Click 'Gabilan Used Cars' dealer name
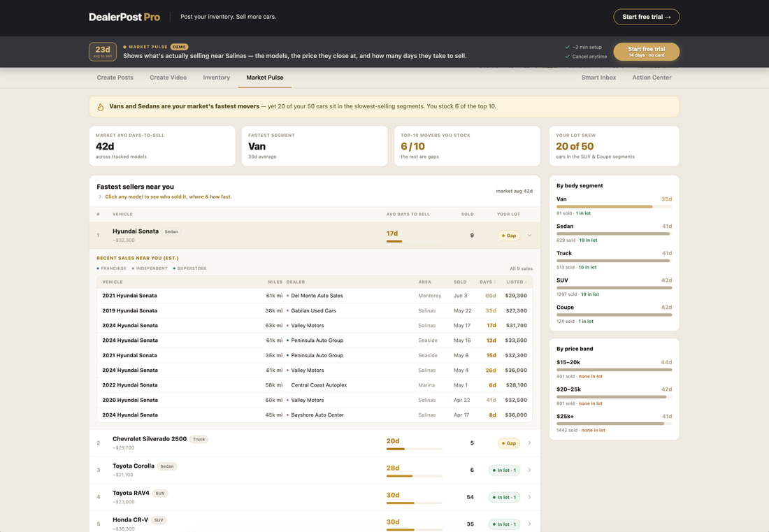The width and height of the screenshot is (769, 532). (313, 311)
